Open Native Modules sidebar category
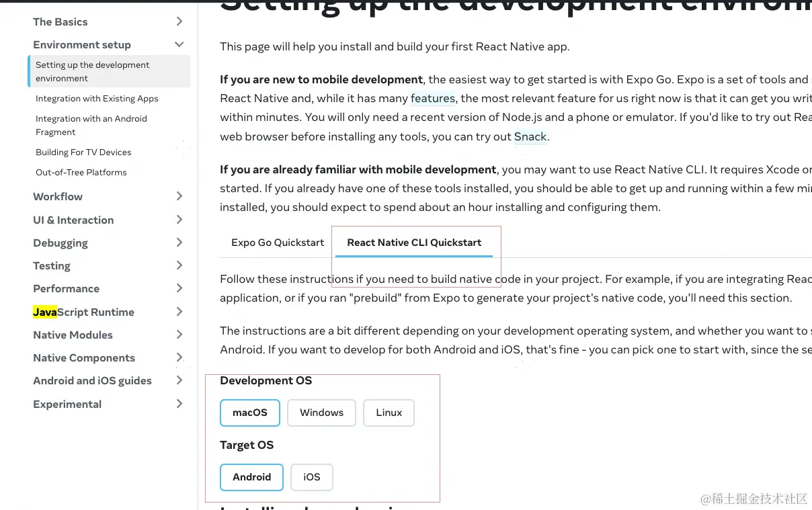This screenshot has width=812, height=510. pos(73,335)
